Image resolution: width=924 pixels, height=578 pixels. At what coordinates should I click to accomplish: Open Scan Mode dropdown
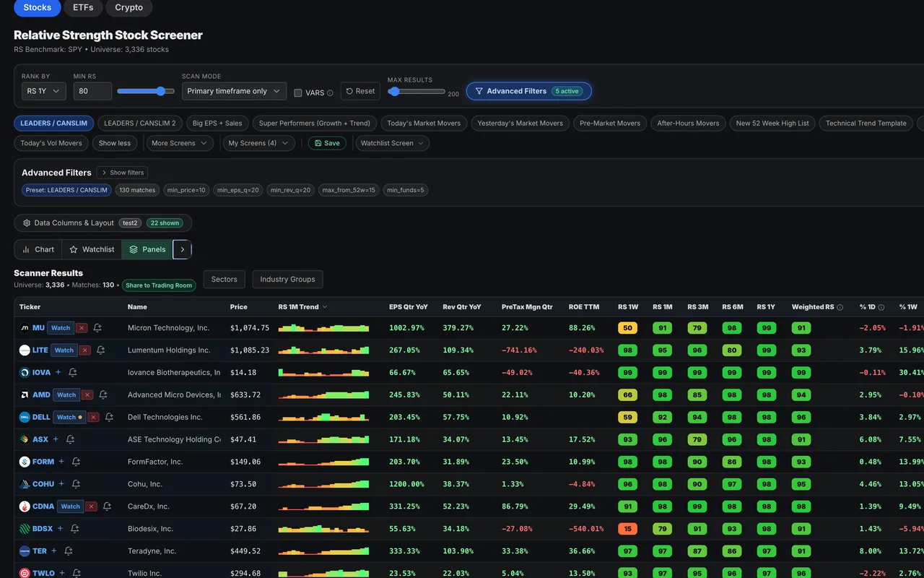[234, 91]
